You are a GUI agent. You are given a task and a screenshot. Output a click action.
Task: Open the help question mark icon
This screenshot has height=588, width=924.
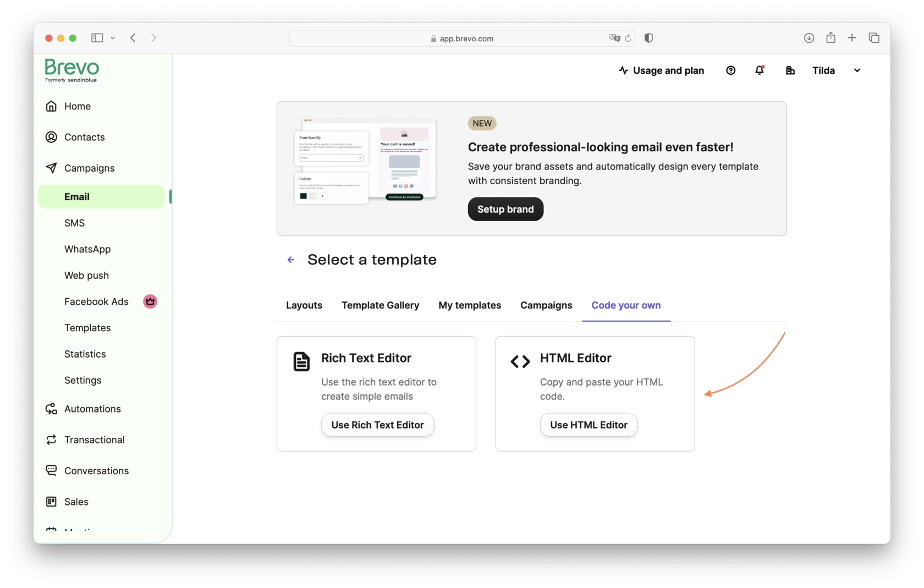(x=730, y=70)
